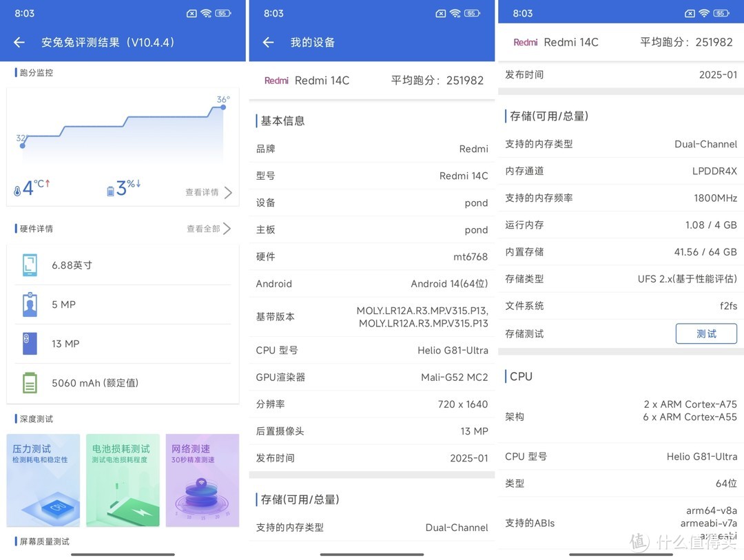
Task: Tap the 分辨率 720 x 1640 row
Action: point(372,404)
